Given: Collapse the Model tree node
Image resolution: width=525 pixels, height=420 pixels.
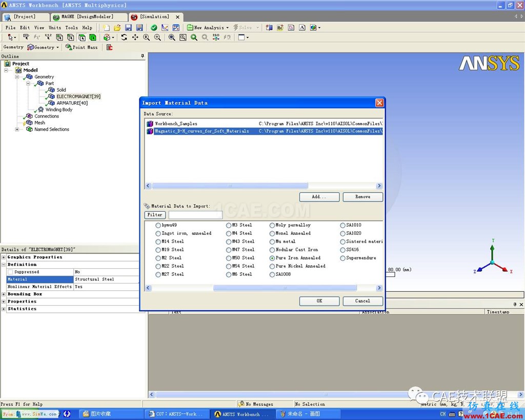Looking at the screenshot, I should click(6, 70).
